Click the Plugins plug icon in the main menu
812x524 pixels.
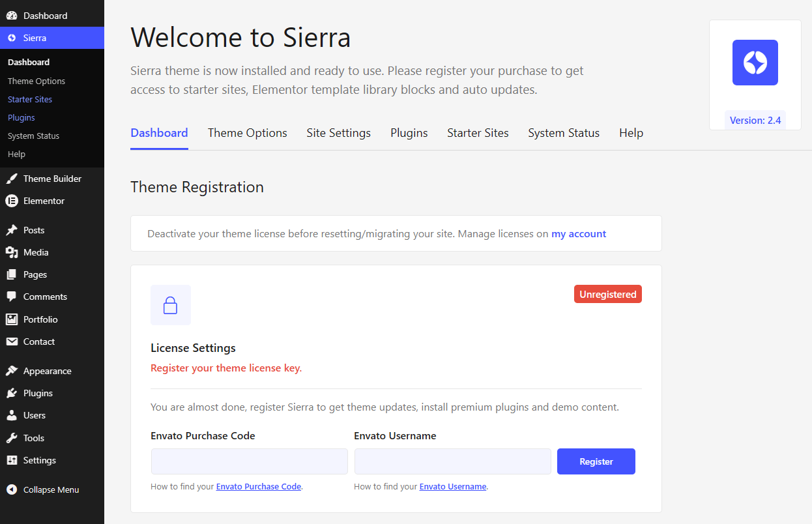tap(12, 393)
